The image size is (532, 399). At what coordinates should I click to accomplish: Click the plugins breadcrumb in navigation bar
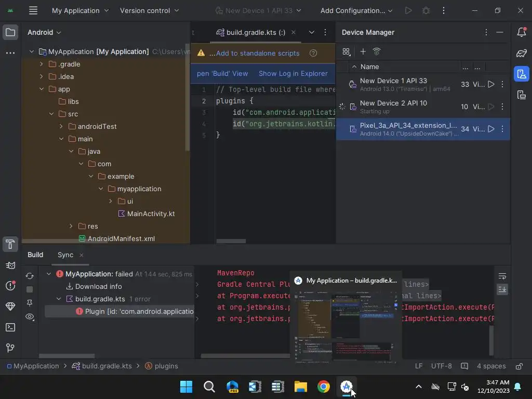(x=162, y=366)
